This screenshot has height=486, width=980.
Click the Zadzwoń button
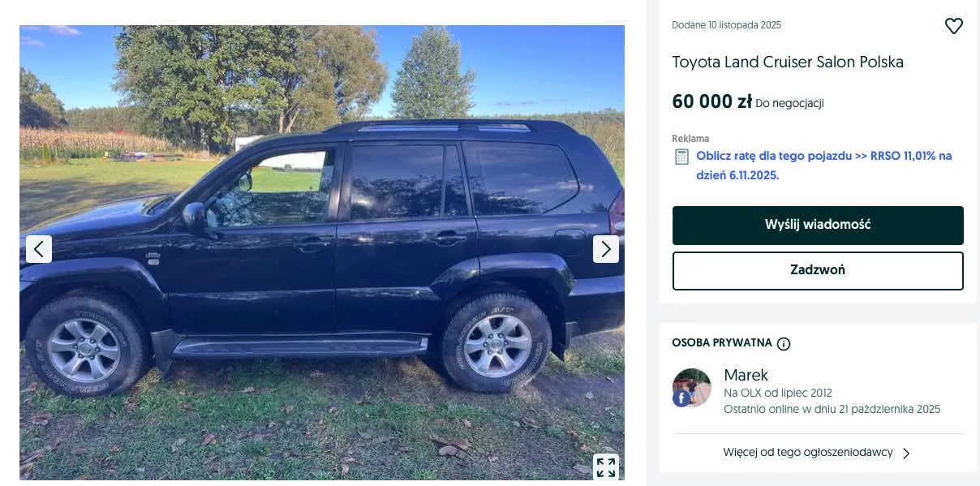point(818,270)
